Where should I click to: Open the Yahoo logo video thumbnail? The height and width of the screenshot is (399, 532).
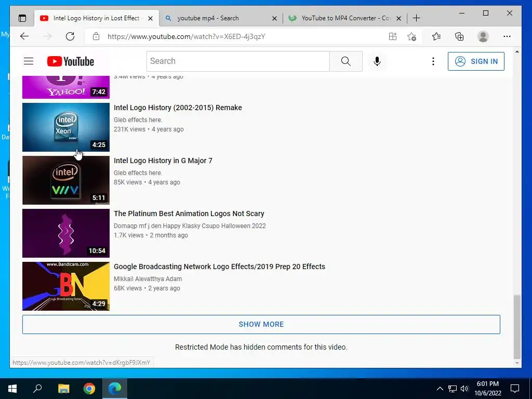click(x=66, y=87)
